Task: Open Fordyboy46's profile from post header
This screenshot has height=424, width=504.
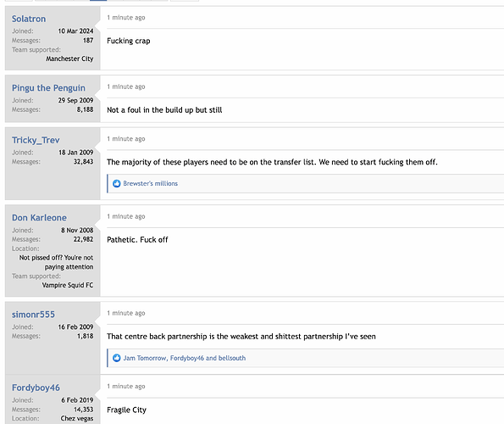Action: pyautogui.click(x=36, y=388)
